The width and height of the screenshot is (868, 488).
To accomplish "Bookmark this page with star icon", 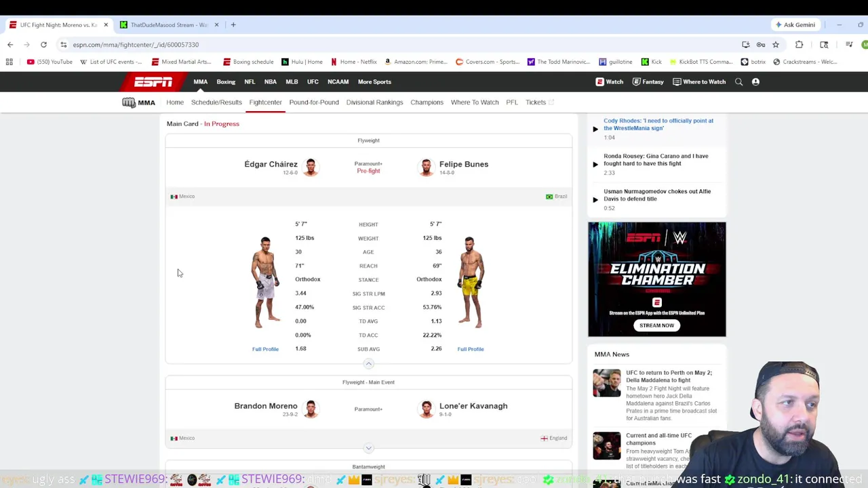I will tap(776, 45).
